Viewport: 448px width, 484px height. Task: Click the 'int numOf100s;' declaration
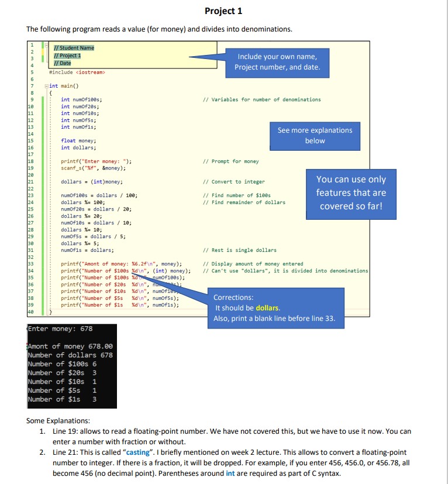[81, 99]
